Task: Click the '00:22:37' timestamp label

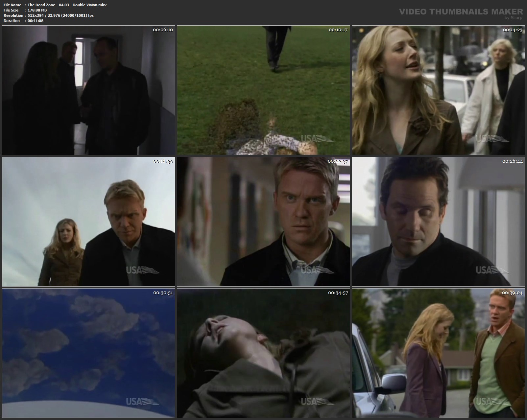Action: click(x=338, y=161)
